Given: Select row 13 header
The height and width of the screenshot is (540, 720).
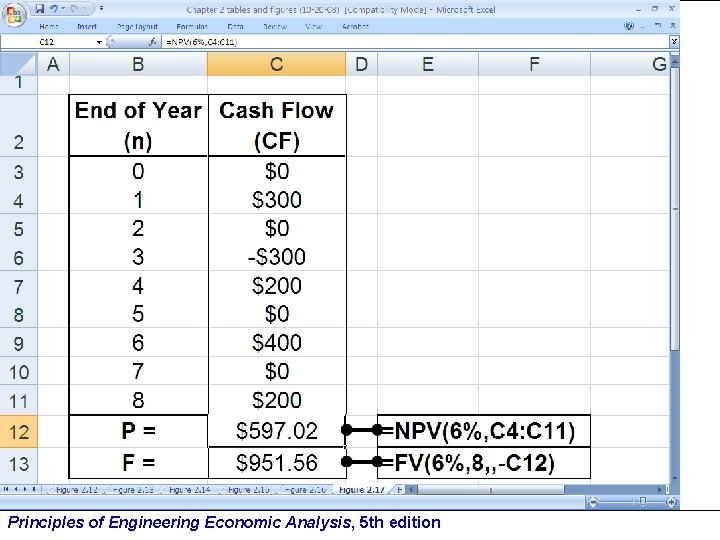Looking at the screenshot, I should (18, 464).
